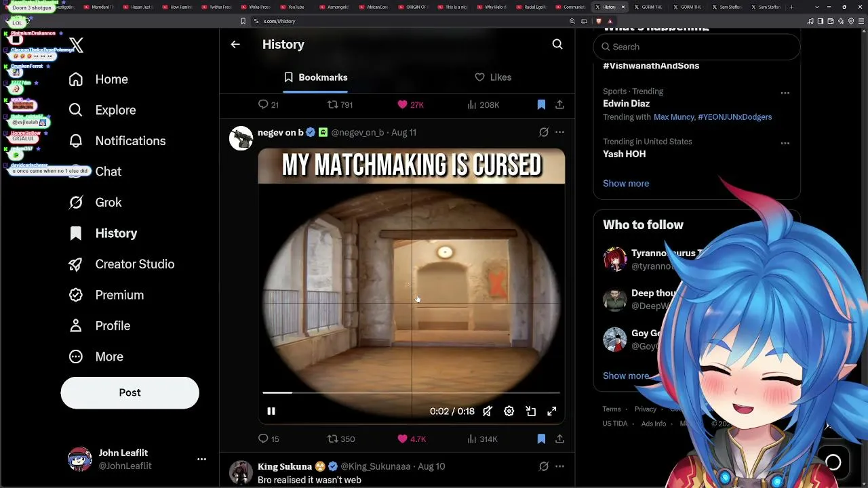This screenshot has height=488, width=868.
Task: Open the Edwin Diaz trending topic
Action: tap(626, 104)
